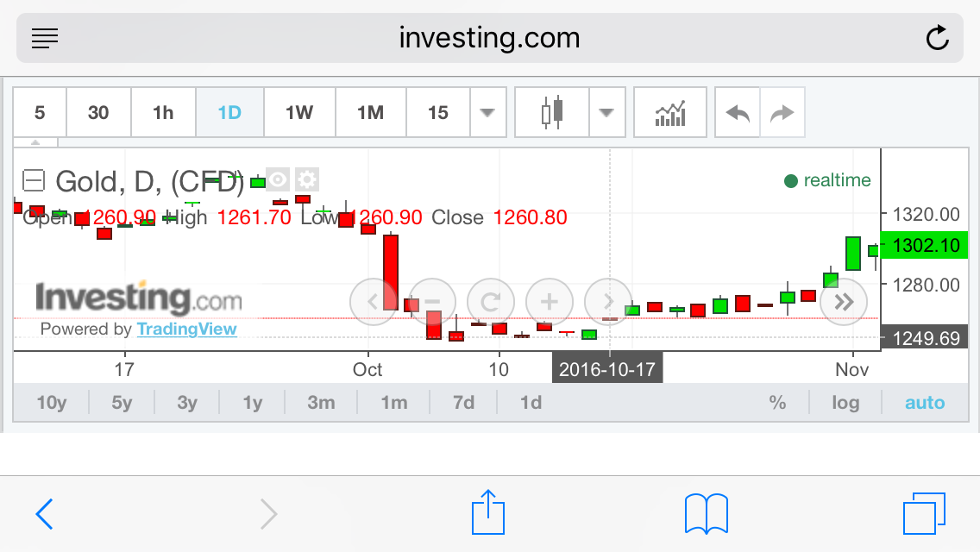Image resolution: width=980 pixels, height=552 pixels.
Task: Open the indicators chart icon
Action: click(x=670, y=112)
